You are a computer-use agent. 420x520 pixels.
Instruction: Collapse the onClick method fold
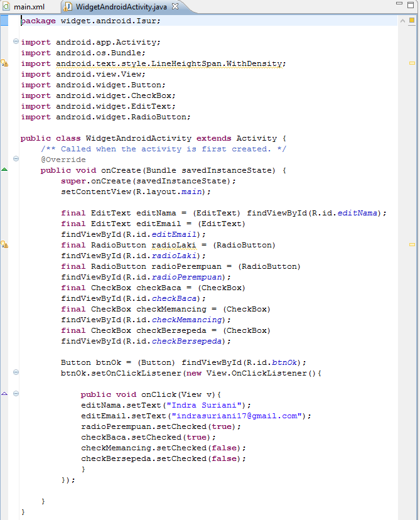(x=16, y=394)
